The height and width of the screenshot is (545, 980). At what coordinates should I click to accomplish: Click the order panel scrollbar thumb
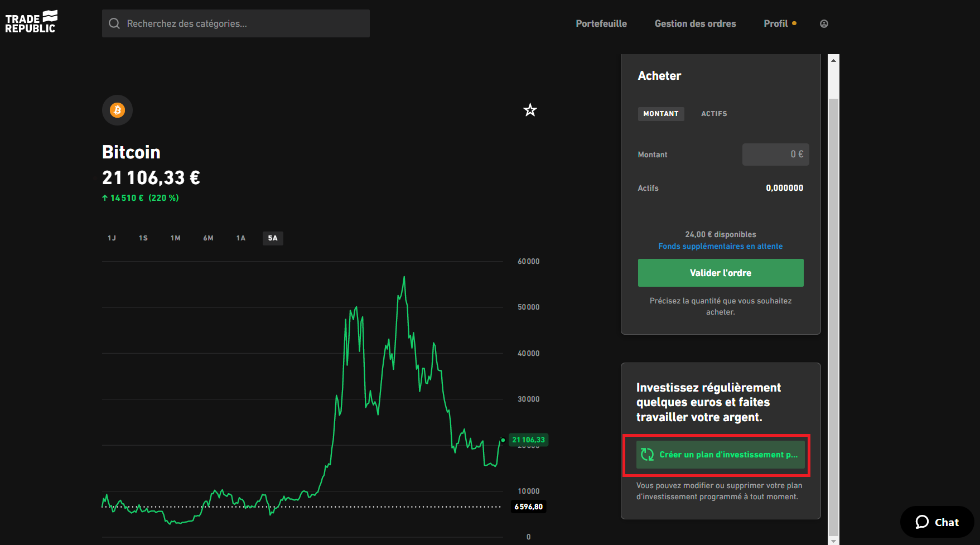point(833,316)
